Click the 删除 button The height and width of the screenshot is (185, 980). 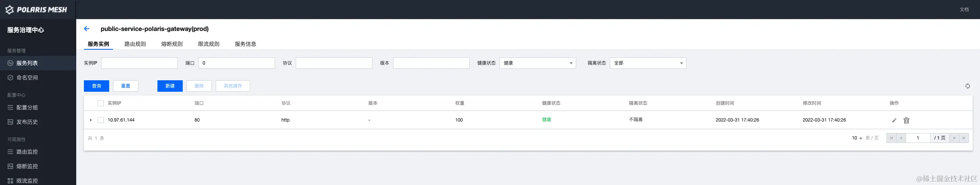(x=199, y=86)
